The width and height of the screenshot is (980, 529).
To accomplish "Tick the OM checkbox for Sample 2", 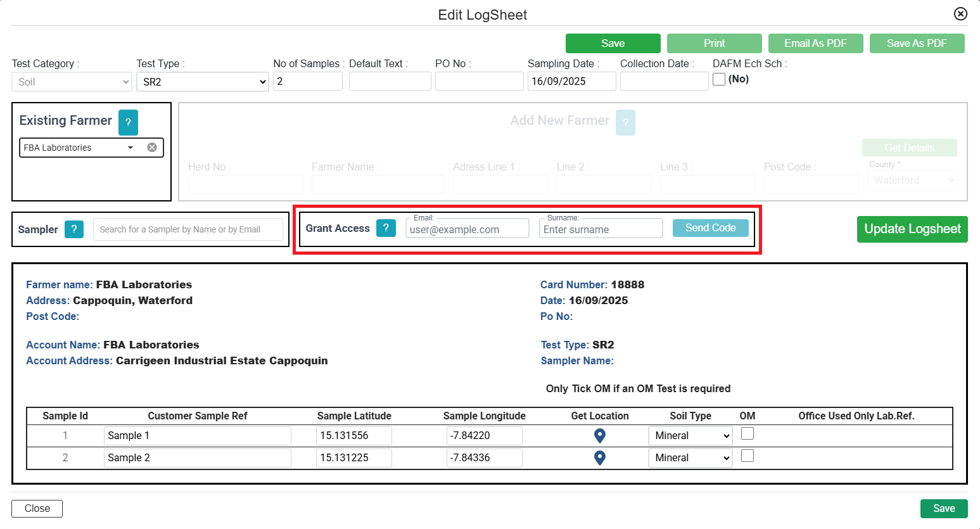I will (x=748, y=456).
